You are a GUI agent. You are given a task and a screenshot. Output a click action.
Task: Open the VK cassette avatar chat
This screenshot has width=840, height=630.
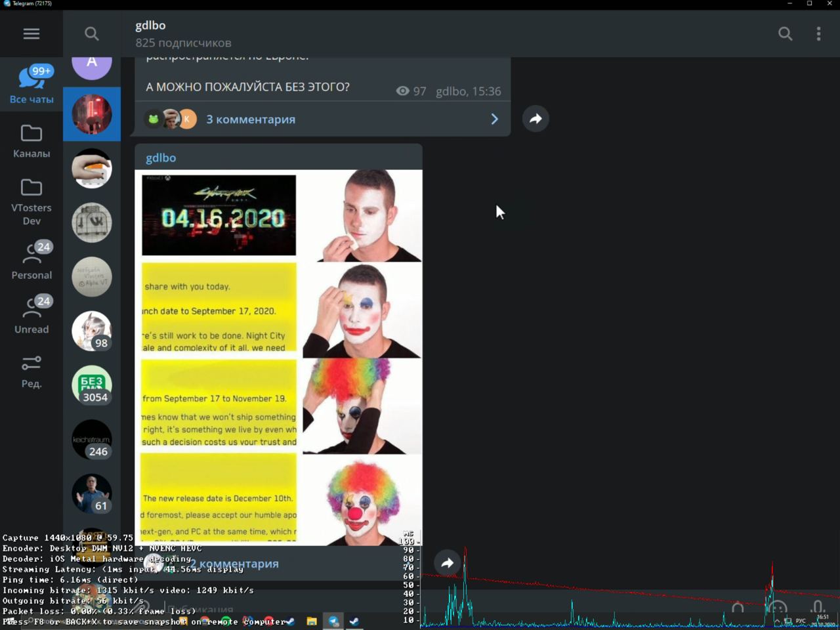[x=92, y=222]
